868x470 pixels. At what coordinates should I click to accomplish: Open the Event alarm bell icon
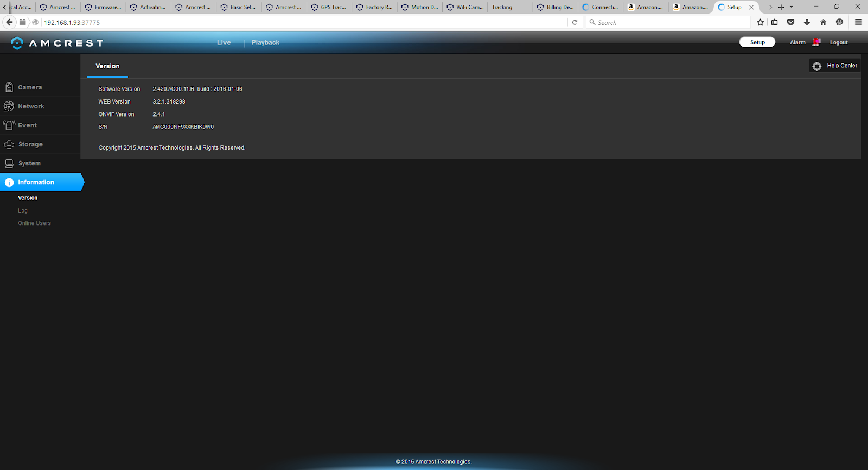pyautogui.click(x=9, y=125)
